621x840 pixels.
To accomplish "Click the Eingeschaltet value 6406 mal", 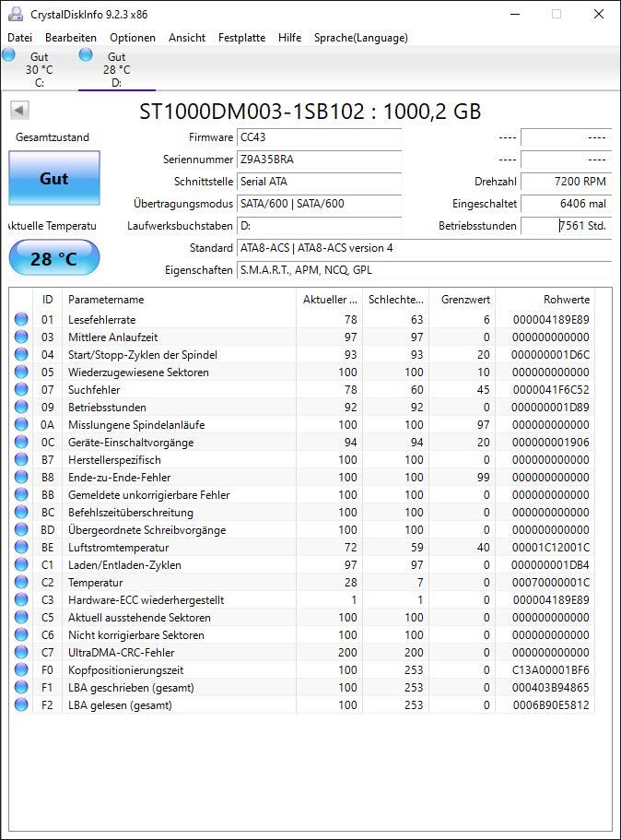I will click(x=566, y=204).
